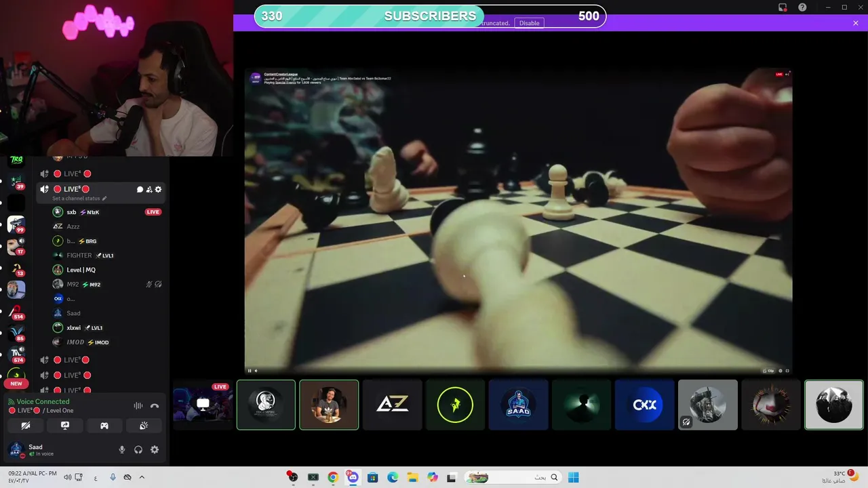Open the inbox icon in title bar
The height and width of the screenshot is (488, 868).
point(783,7)
